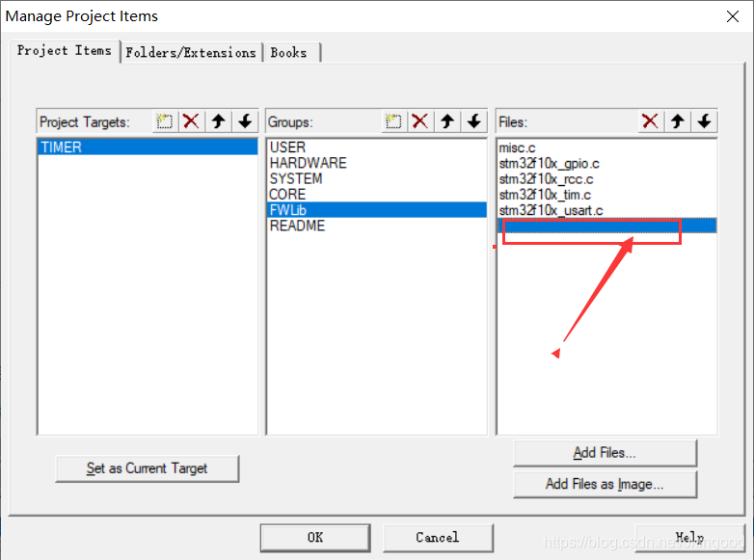Click the Cancel button
Image resolution: width=754 pixels, height=560 pixels.
click(438, 538)
